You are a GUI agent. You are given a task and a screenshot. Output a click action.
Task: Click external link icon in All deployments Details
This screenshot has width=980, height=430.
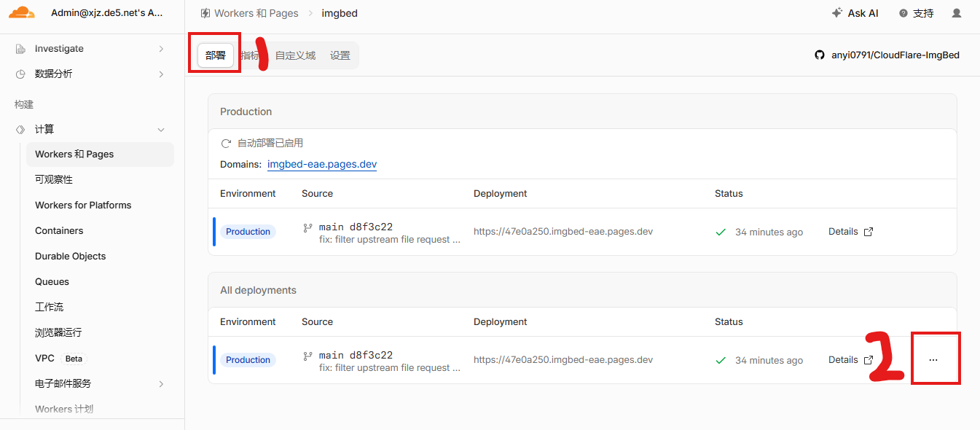tap(869, 360)
